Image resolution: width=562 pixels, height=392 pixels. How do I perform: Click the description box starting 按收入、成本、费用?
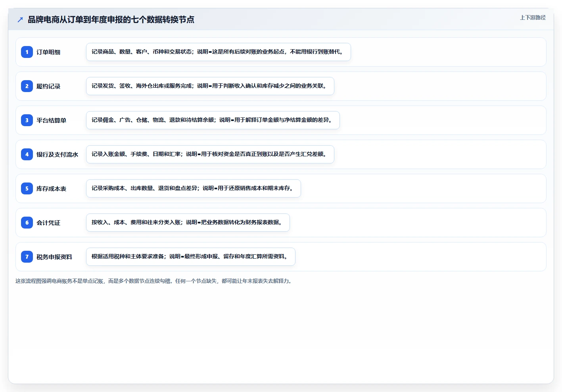pos(188,223)
